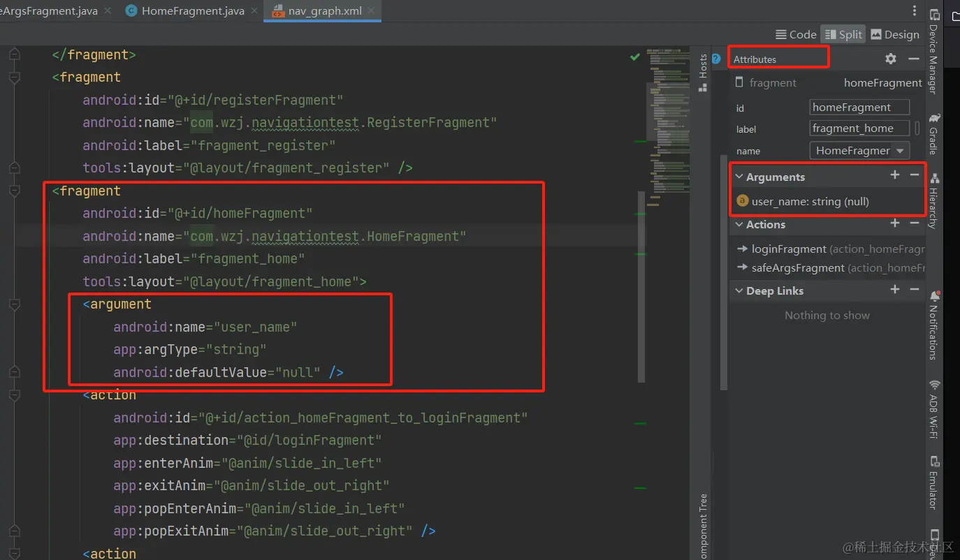Open the ADB Wi-Fi tool window

[x=934, y=410]
